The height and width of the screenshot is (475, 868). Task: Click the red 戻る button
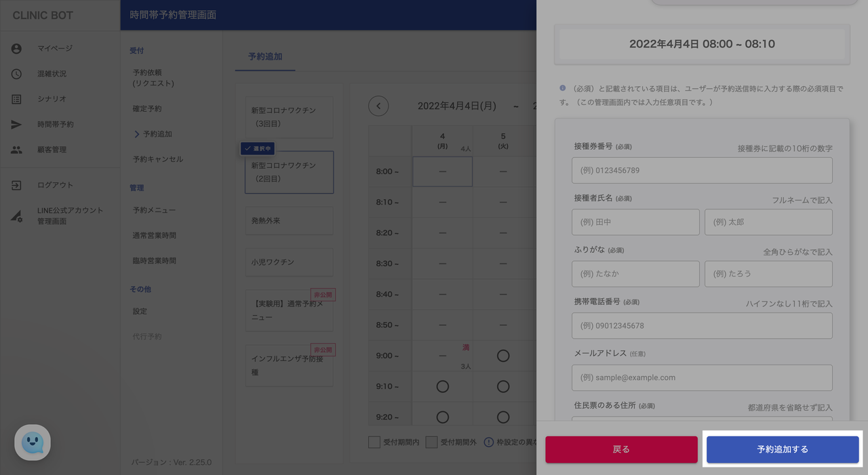(x=621, y=449)
